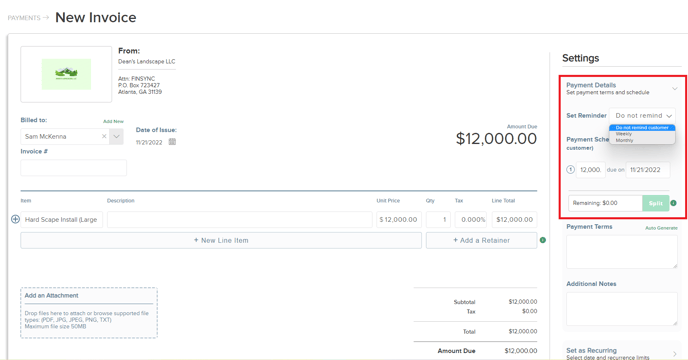The image size is (688, 360).
Task: Click the New Line Item button
Action: pyautogui.click(x=221, y=241)
